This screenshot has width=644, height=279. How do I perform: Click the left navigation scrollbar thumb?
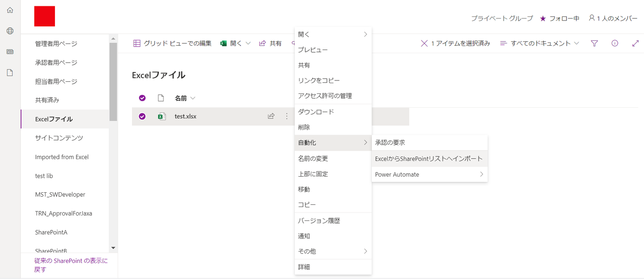[113, 80]
